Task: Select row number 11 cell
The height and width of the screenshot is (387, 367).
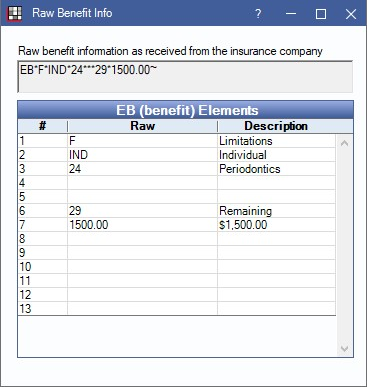Action: (43, 281)
